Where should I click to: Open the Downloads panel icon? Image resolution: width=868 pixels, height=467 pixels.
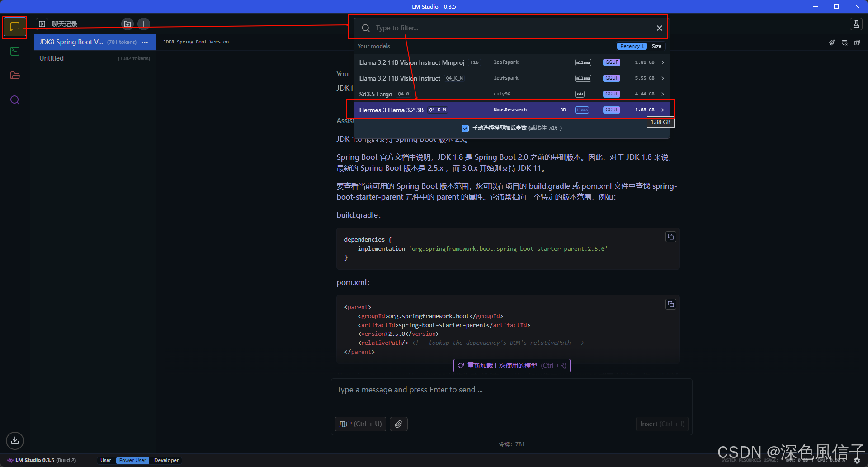[15, 440]
